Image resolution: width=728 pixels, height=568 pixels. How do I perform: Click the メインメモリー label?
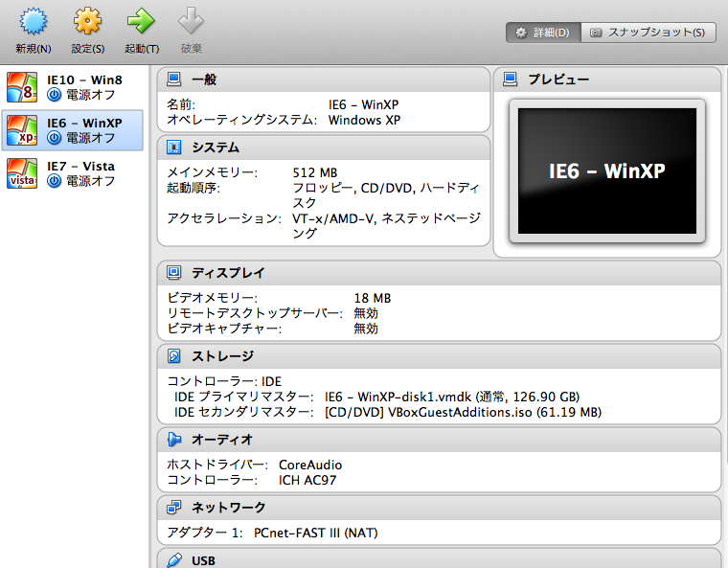coord(212,172)
